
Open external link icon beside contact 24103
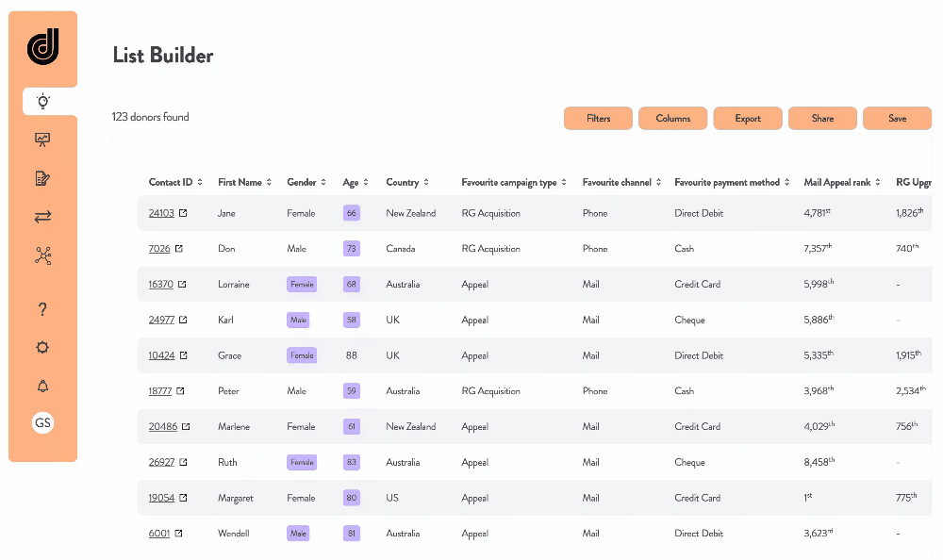coord(183,213)
